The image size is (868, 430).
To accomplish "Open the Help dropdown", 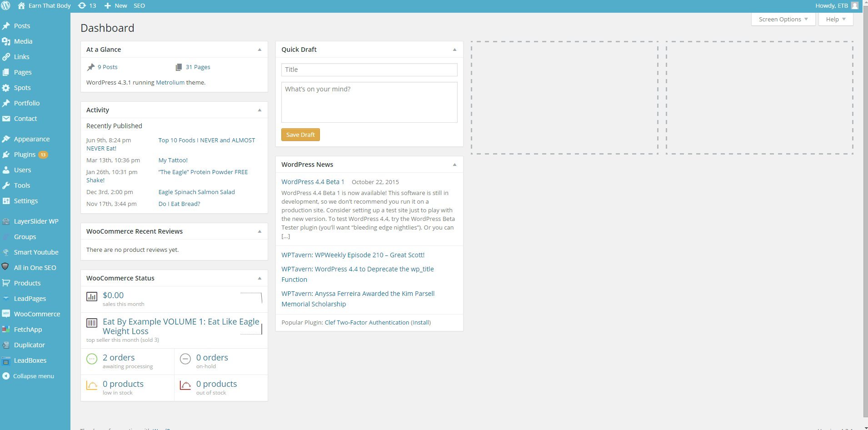I will tap(836, 19).
